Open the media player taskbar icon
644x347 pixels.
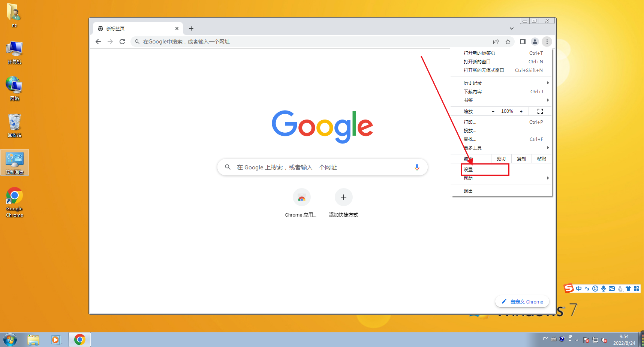click(x=56, y=340)
